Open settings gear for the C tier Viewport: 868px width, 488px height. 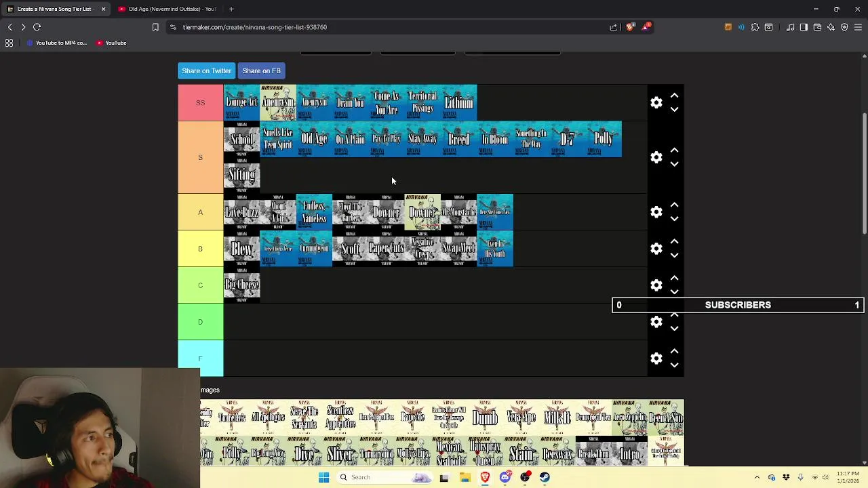coord(656,285)
